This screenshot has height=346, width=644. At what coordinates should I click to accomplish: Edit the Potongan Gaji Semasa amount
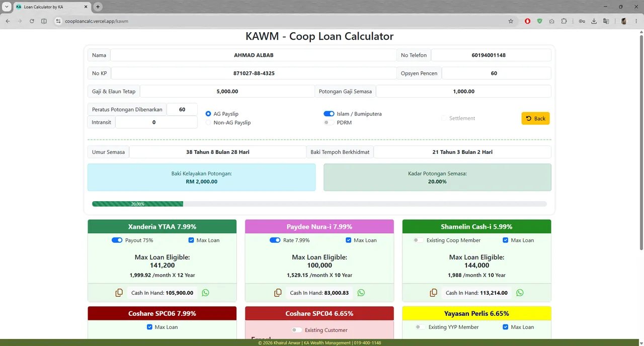click(463, 92)
